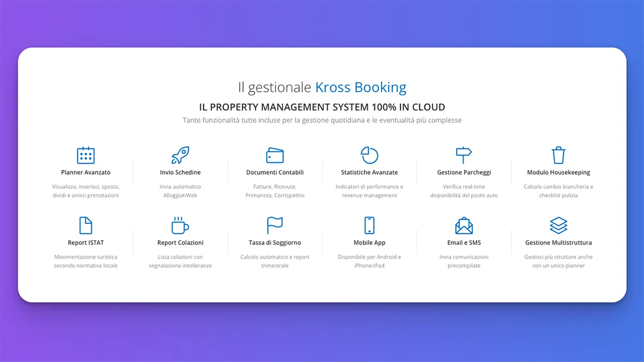
Task: Click description 'Gestisci più strutture anche con un unico planner'
Action: coord(559,261)
